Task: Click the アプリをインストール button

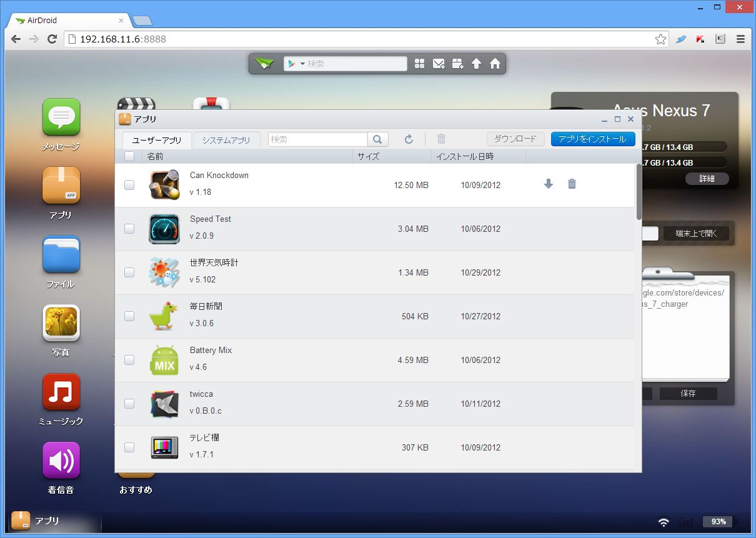Action: tap(593, 139)
